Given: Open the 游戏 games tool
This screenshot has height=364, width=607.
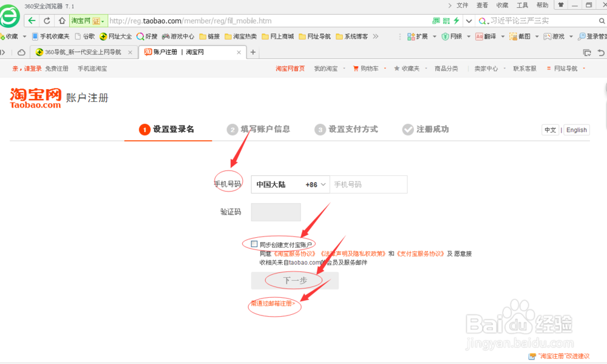Looking at the screenshot, I should [554, 36].
